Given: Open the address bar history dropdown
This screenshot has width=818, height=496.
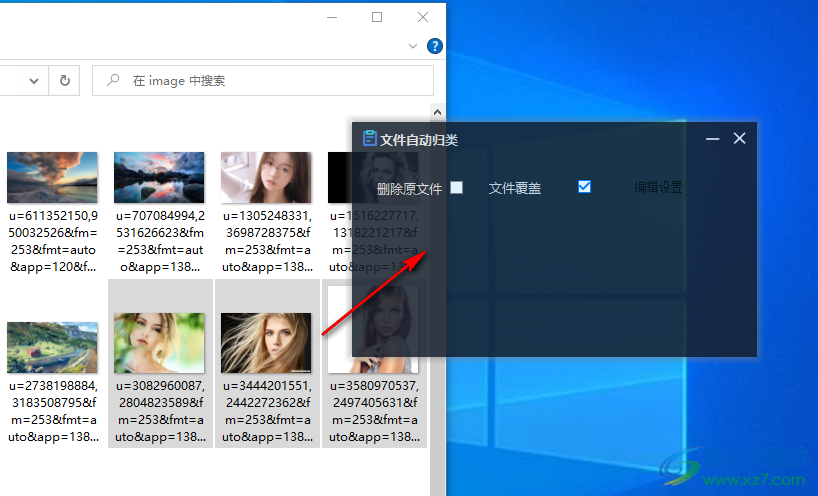Looking at the screenshot, I should click(x=34, y=81).
